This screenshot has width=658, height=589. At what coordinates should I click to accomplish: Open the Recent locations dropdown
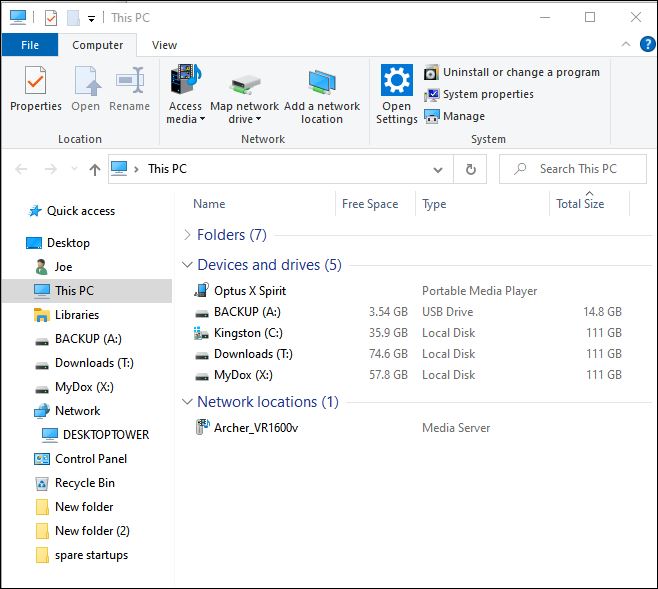pyautogui.click(x=74, y=169)
